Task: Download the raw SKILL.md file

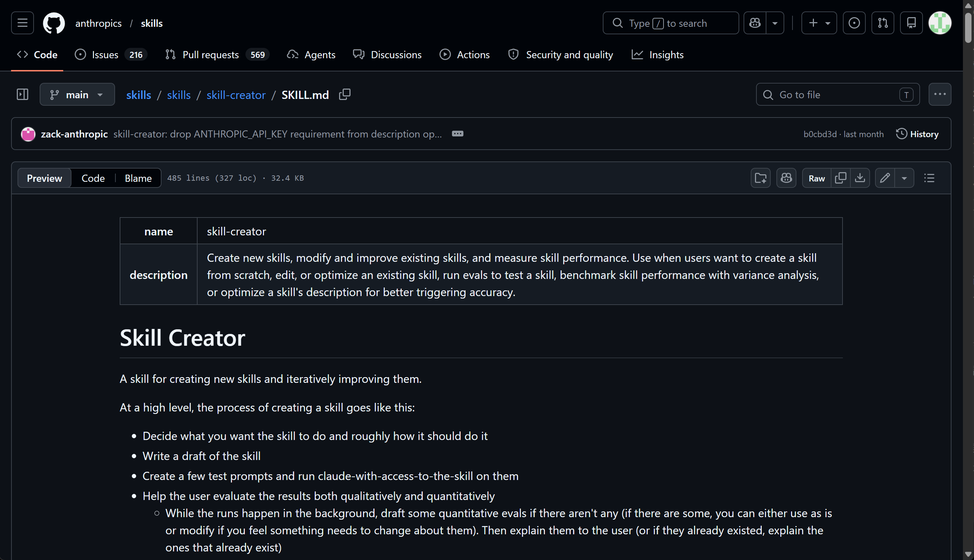Action: [860, 178]
